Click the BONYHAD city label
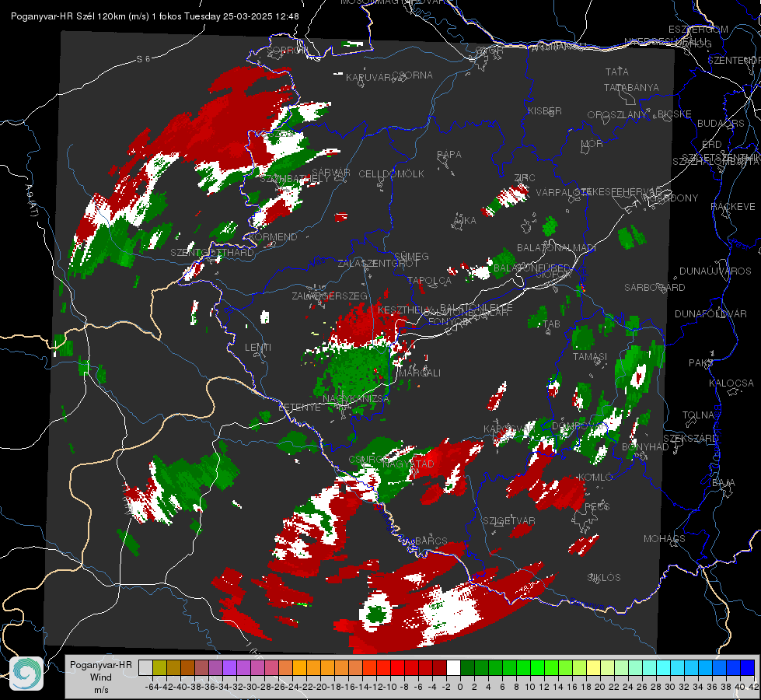761x700 pixels. click(645, 447)
